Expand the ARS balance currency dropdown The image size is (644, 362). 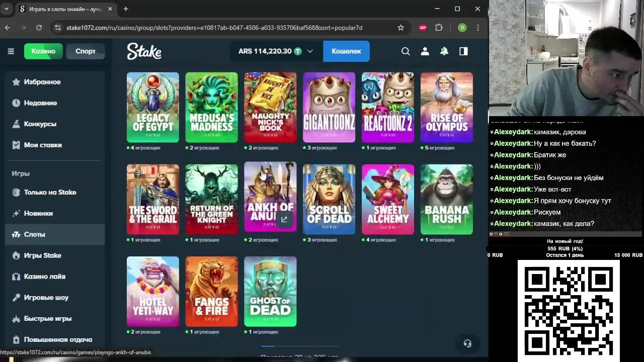coord(310,51)
